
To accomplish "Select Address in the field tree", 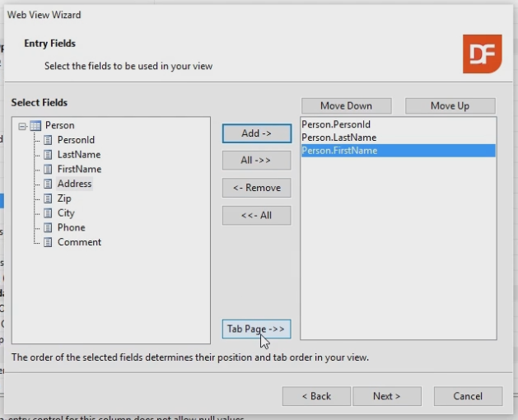I will [74, 184].
